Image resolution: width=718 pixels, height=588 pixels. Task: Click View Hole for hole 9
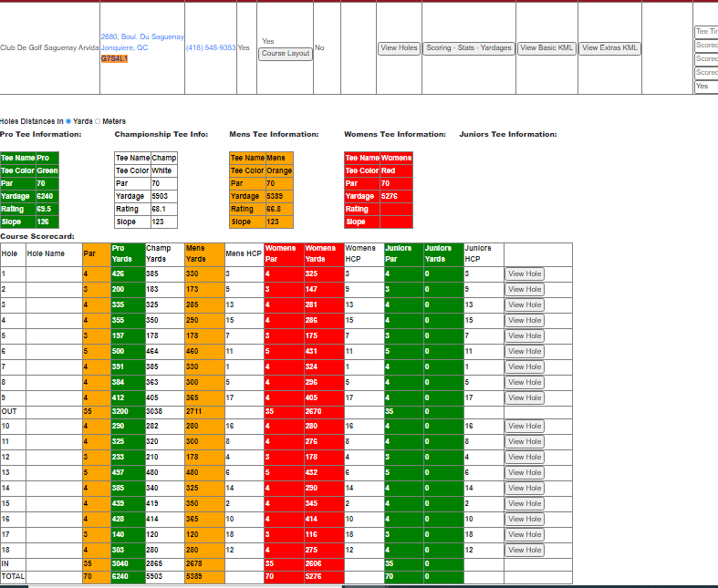pos(525,398)
